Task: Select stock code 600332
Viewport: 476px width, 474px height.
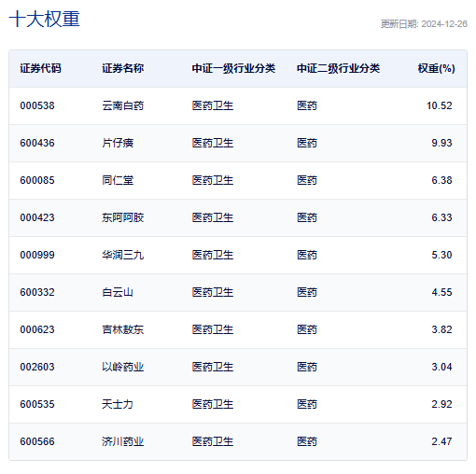Action: (37, 292)
